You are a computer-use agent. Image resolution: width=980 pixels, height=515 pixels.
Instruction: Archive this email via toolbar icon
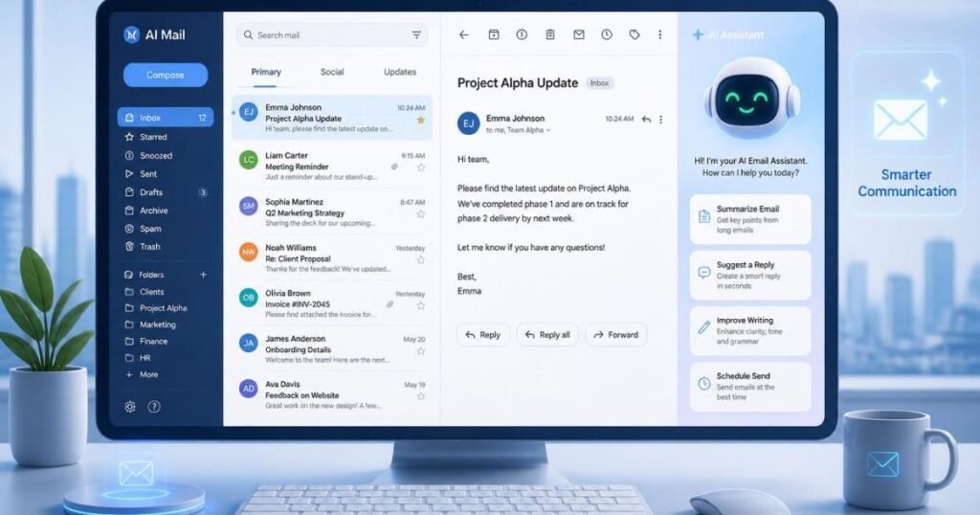494,35
